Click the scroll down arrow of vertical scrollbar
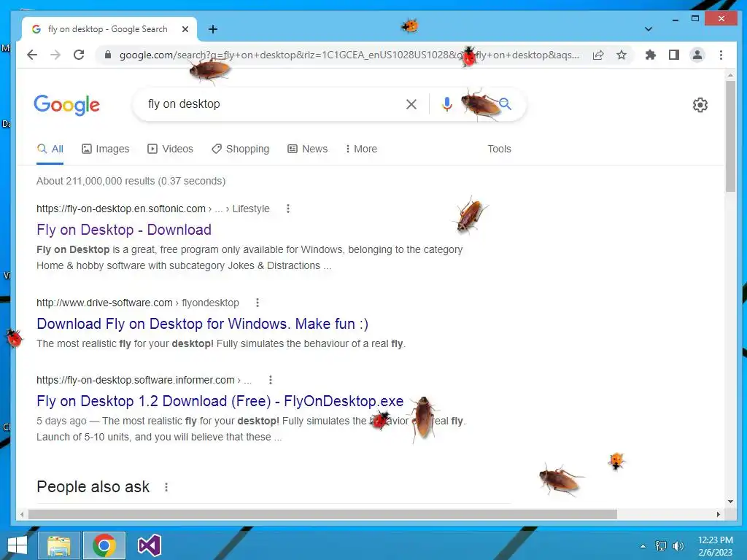 [x=730, y=502]
